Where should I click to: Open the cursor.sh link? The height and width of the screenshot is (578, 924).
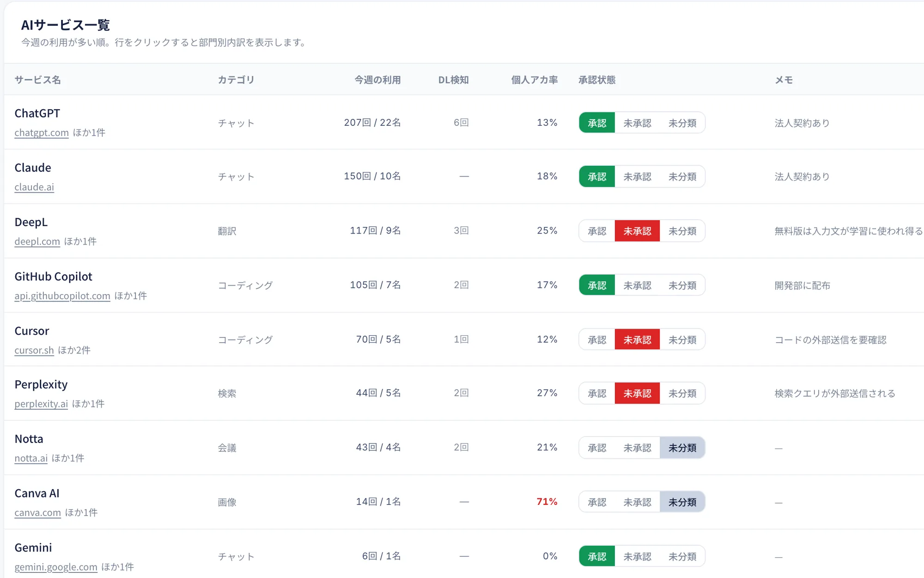[x=34, y=350]
